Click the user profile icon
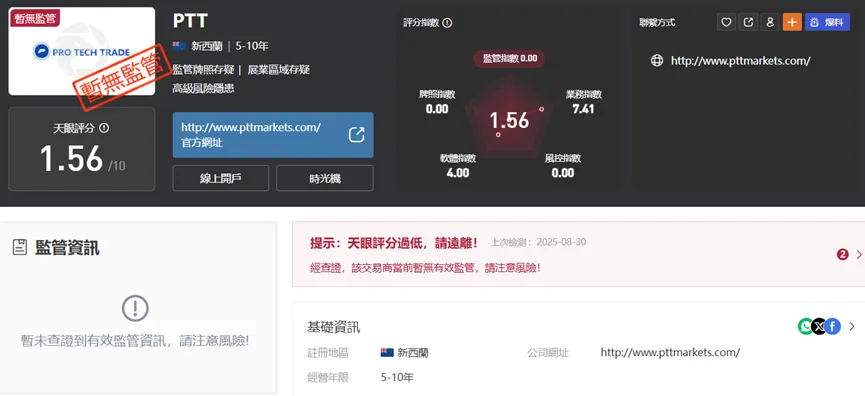Image resolution: width=865 pixels, height=396 pixels. (x=770, y=22)
